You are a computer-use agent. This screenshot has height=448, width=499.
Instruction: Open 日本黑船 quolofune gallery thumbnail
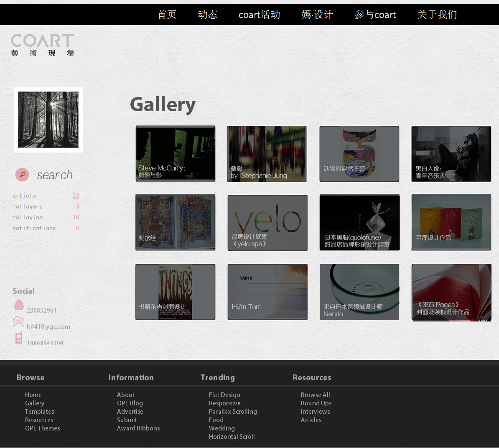pos(359,222)
